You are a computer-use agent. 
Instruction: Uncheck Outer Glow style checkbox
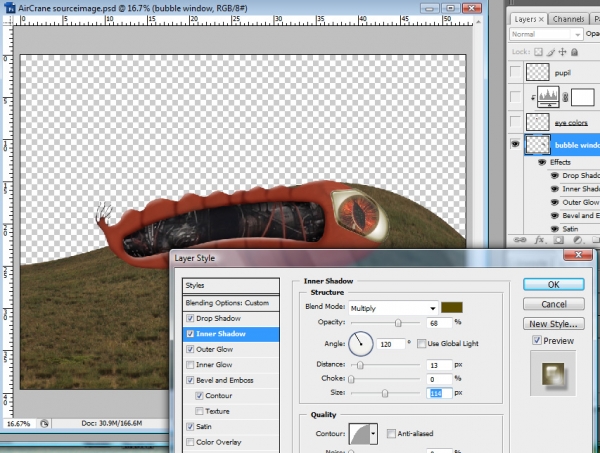point(190,349)
